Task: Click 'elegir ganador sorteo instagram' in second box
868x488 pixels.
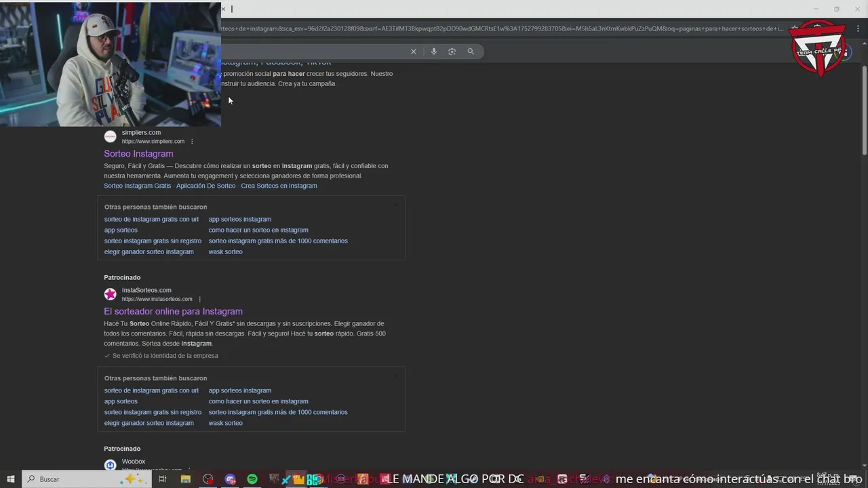Action: click(149, 423)
